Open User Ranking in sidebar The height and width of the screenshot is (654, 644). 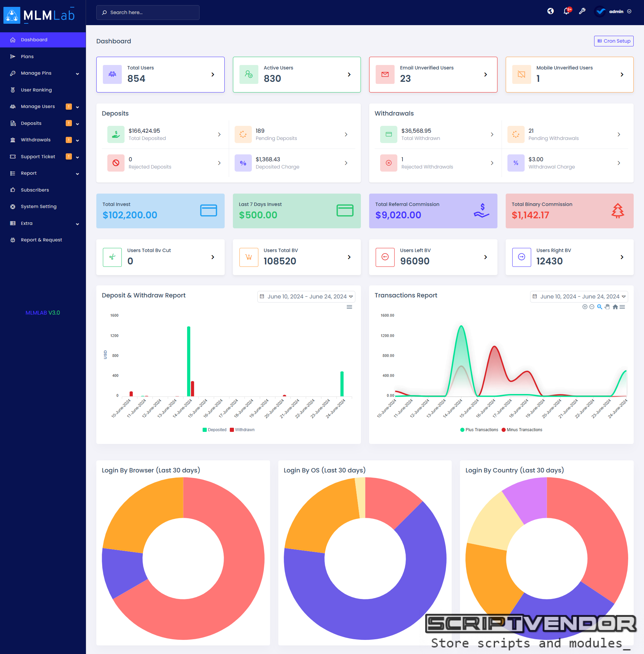point(43,90)
